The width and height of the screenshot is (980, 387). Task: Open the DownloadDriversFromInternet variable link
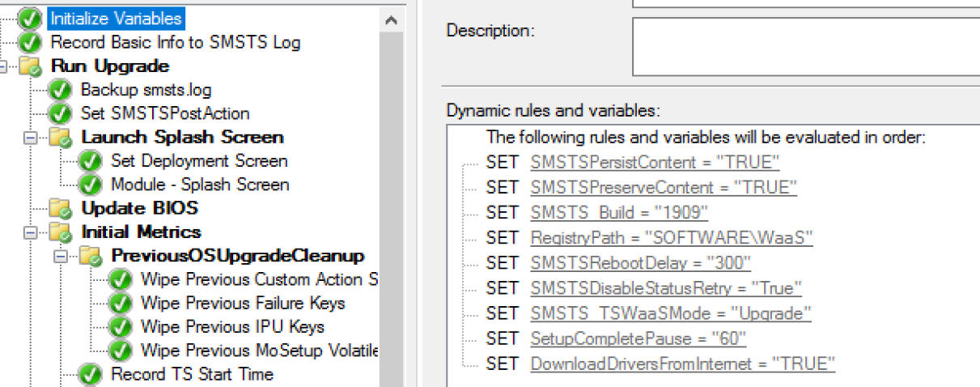682,364
